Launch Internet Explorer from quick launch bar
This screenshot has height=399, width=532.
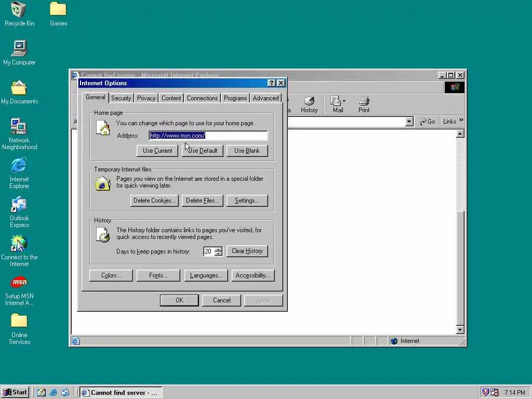[x=54, y=393]
